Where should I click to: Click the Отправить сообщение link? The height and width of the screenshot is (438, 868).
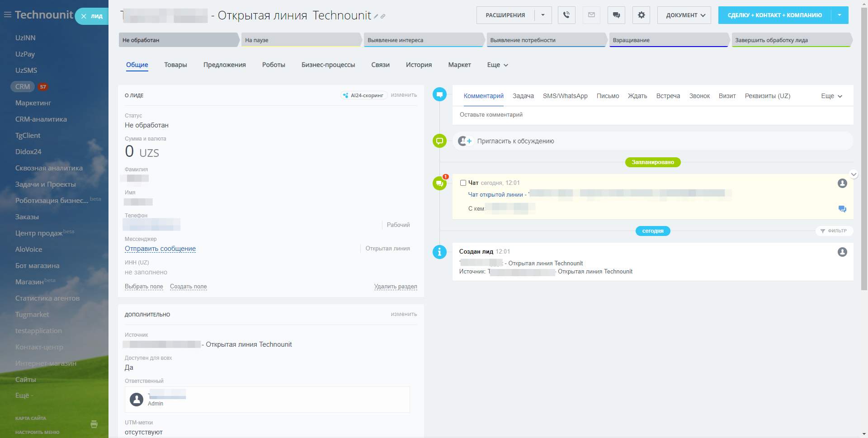click(x=160, y=249)
